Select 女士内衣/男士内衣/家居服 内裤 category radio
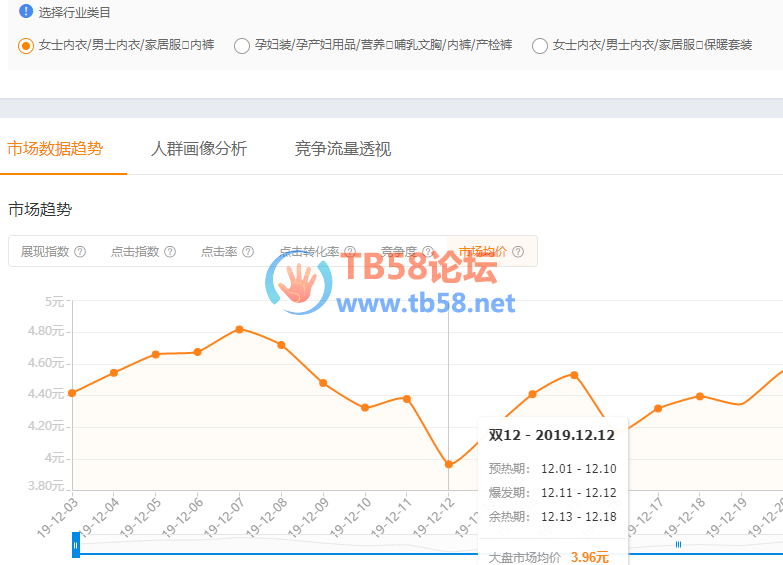The width and height of the screenshot is (783, 565). (x=26, y=45)
